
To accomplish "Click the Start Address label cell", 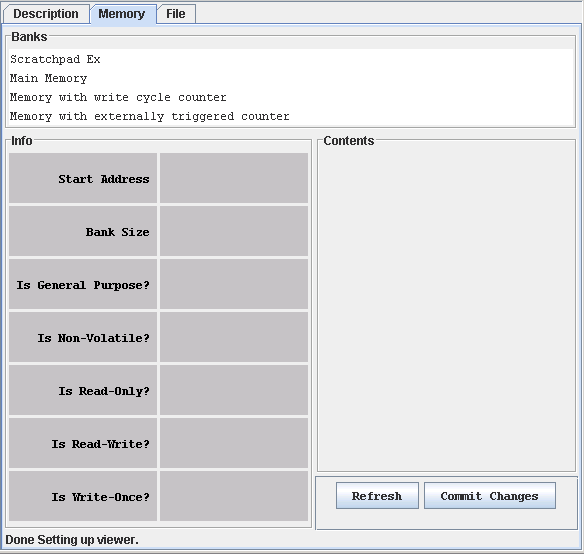I will 83,178.
